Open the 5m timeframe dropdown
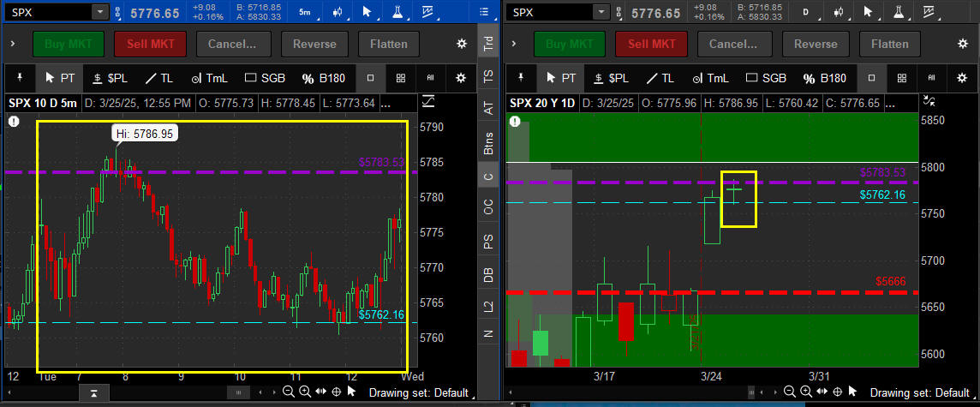This screenshot has width=980, height=407. click(306, 12)
